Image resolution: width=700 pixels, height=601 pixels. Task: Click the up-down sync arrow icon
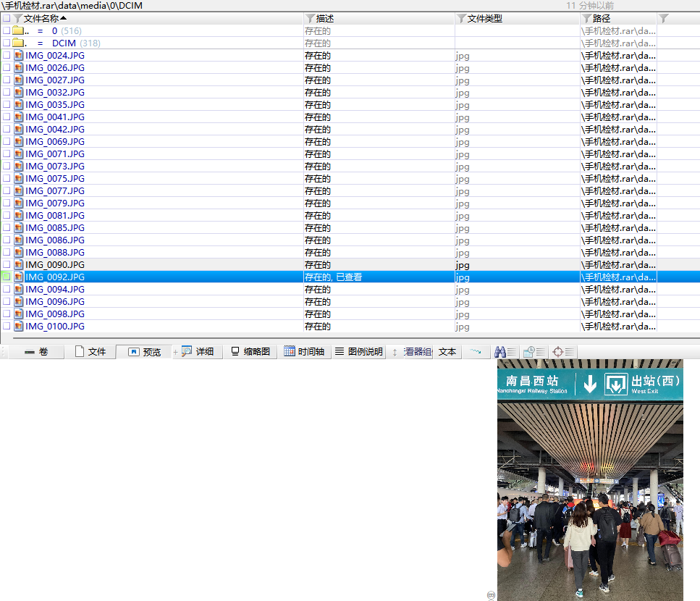coord(395,352)
